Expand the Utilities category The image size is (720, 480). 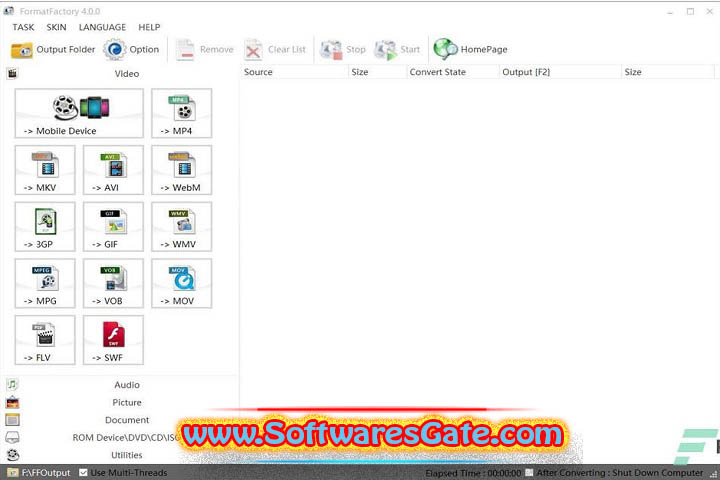[x=127, y=455]
